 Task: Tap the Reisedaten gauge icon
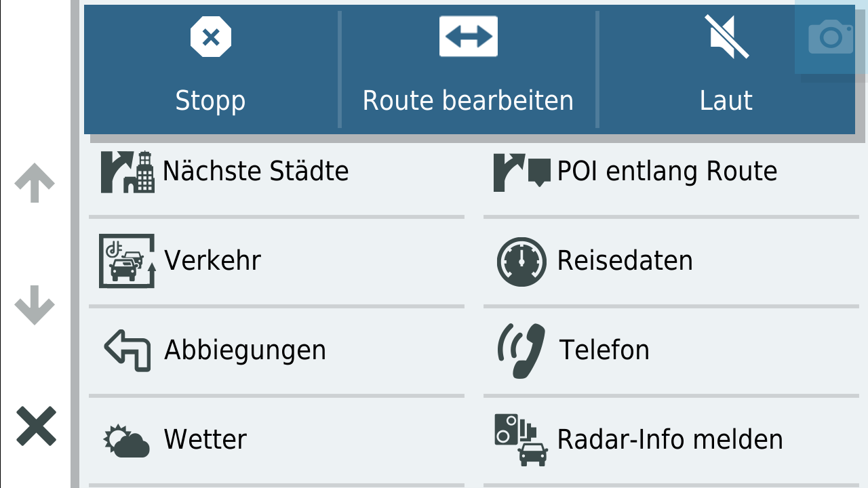[521, 262]
